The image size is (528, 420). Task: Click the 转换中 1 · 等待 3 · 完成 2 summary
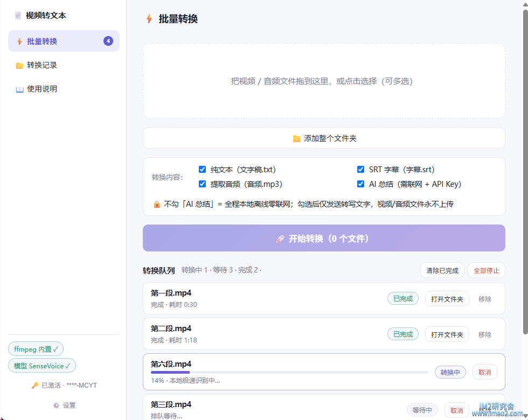(221, 270)
